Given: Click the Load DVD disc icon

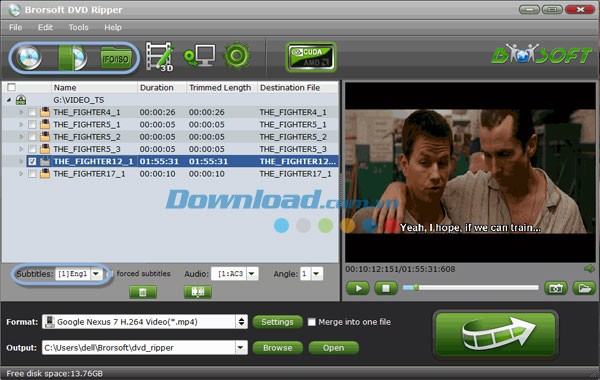Looking at the screenshot, I should (28, 58).
